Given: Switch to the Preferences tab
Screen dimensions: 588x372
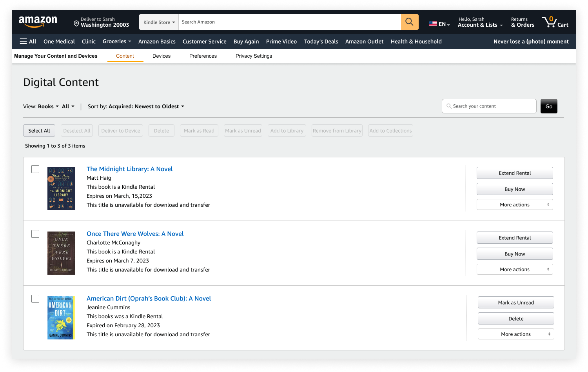Looking at the screenshot, I should pos(203,56).
